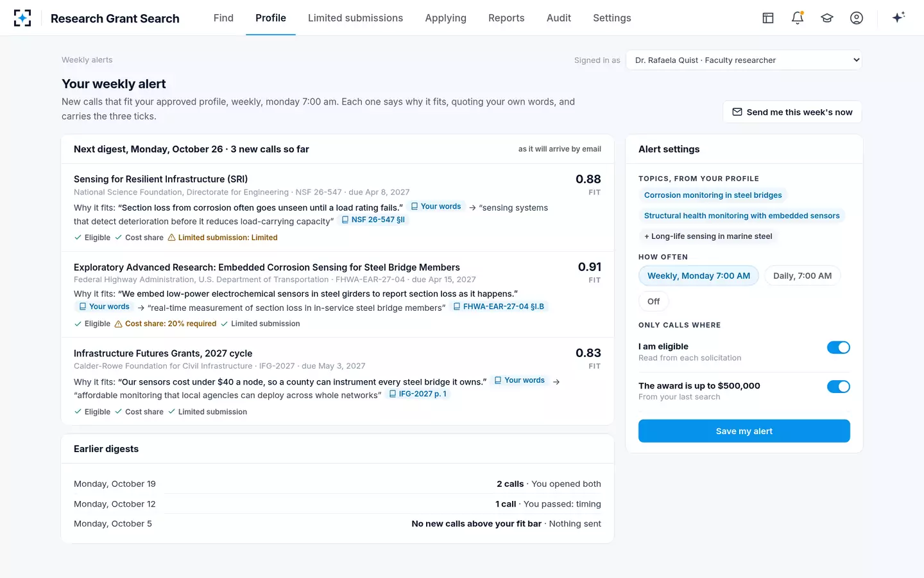Click 'Corrosion monitoring in steel bridges' topic chip
Screen dimensions: 924x578
point(713,195)
